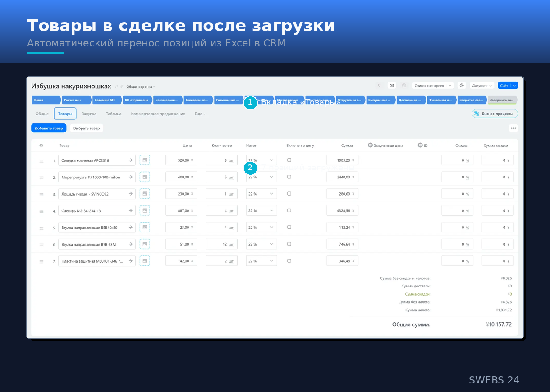Click quantity field 12 for Втулка B7B 63M
This screenshot has width=550, height=392.
(221, 244)
